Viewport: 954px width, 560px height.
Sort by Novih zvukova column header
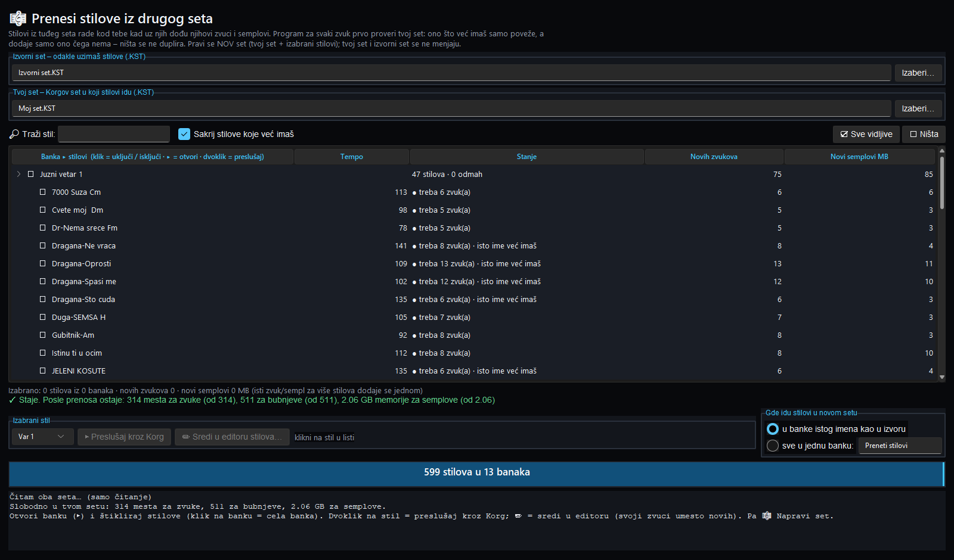[x=714, y=157]
